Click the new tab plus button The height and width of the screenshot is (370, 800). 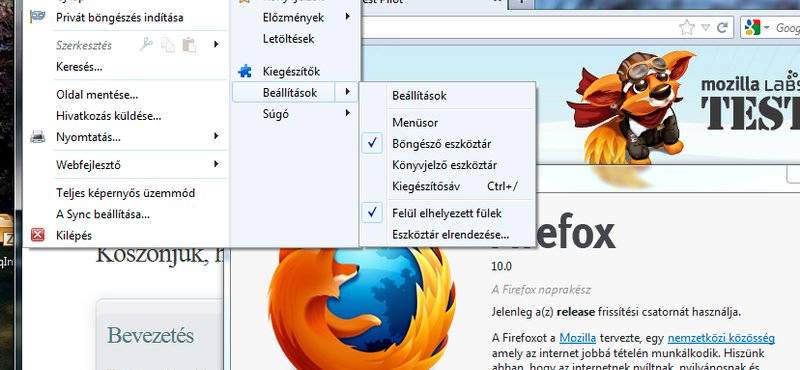pyautogui.click(x=521, y=3)
